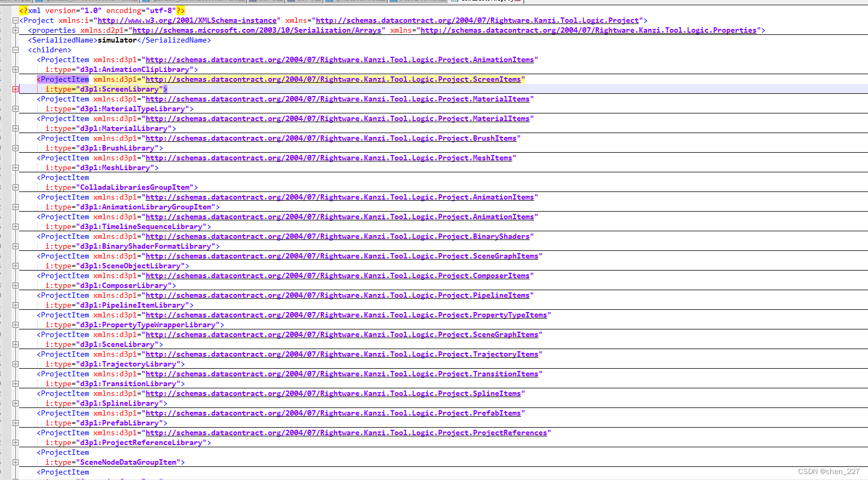Screen dimensions: 868x480
Task: Click the "SceneNodeDataGroupItem" type value
Action: pyautogui.click(x=128, y=463)
